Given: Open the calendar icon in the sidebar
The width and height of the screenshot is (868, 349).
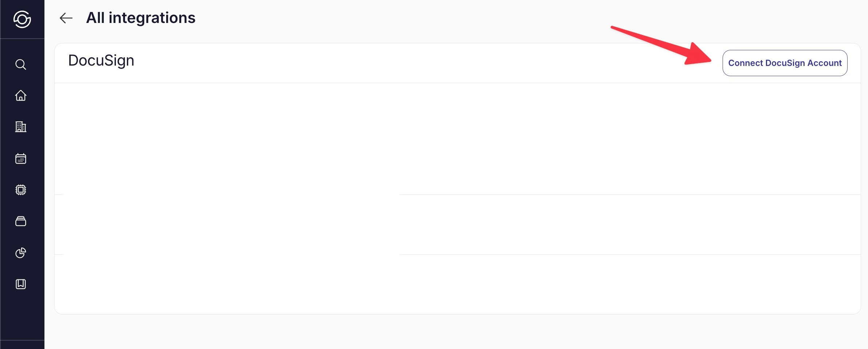Looking at the screenshot, I should [x=21, y=158].
